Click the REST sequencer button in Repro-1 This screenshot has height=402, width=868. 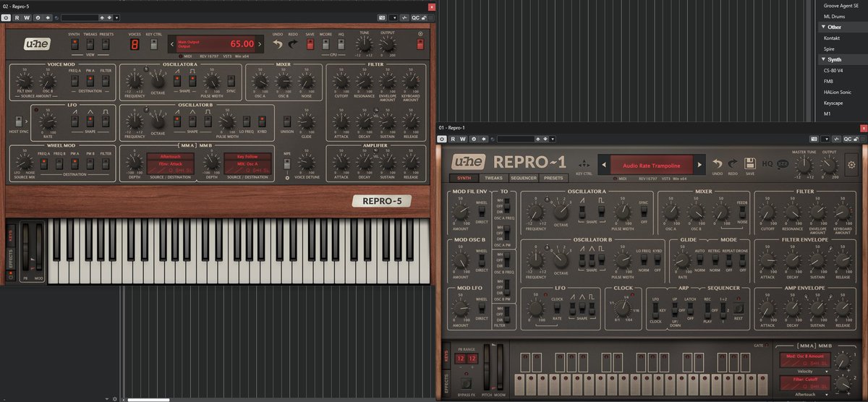tap(738, 307)
